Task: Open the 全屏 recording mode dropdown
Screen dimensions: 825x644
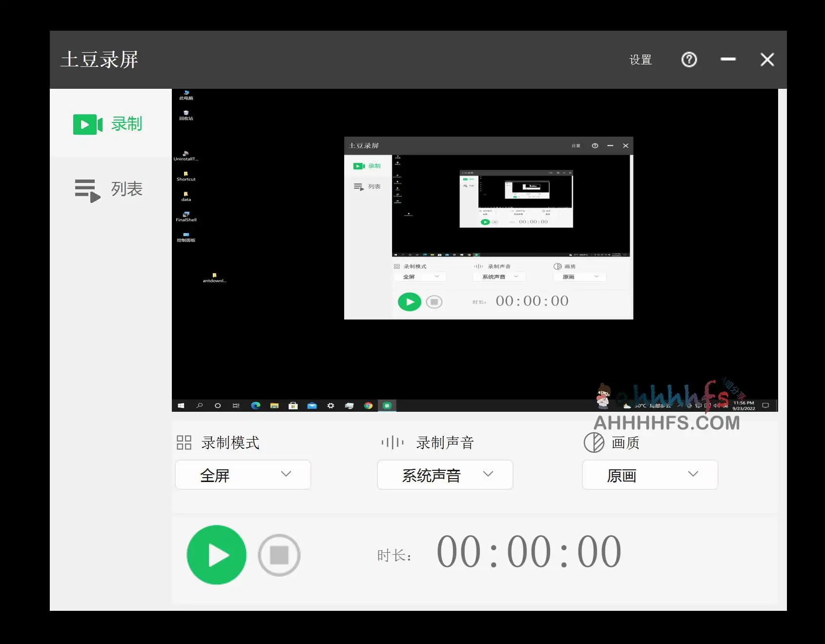Action: 243,475
